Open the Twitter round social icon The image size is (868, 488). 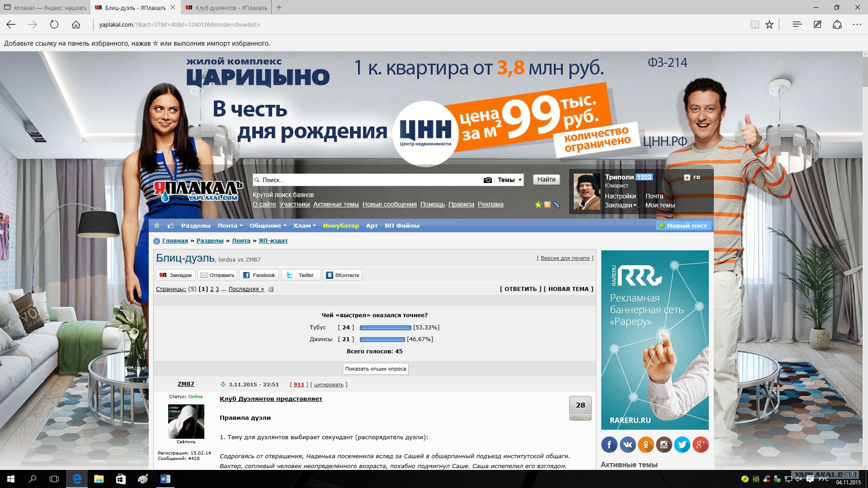(682, 445)
